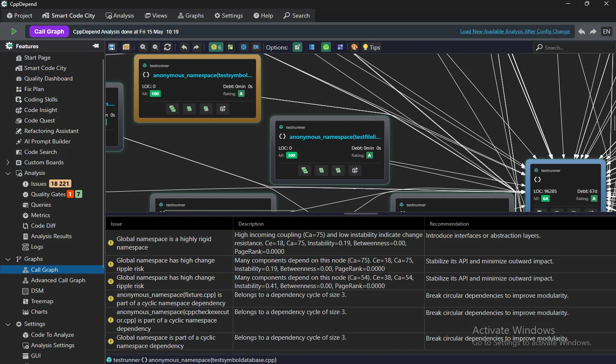
Task: Open the Smart Code City menu
Action: [69, 16]
